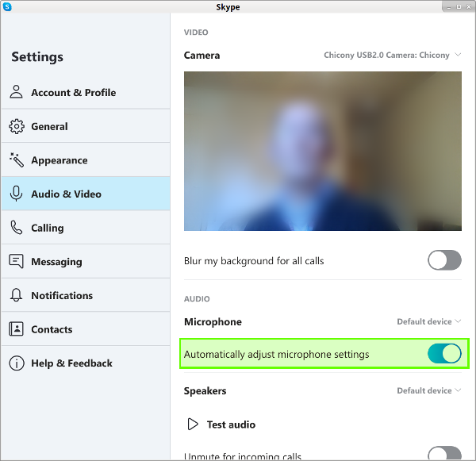This screenshot has width=476, height=461.
Task: Open the Contacts settings page
Action: (x=86, y=329)
